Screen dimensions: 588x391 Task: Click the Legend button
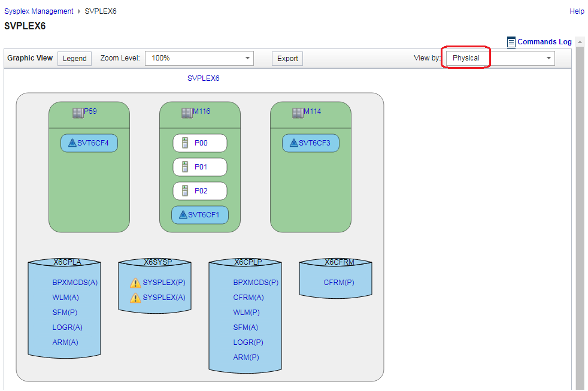(x=75, y=59)
